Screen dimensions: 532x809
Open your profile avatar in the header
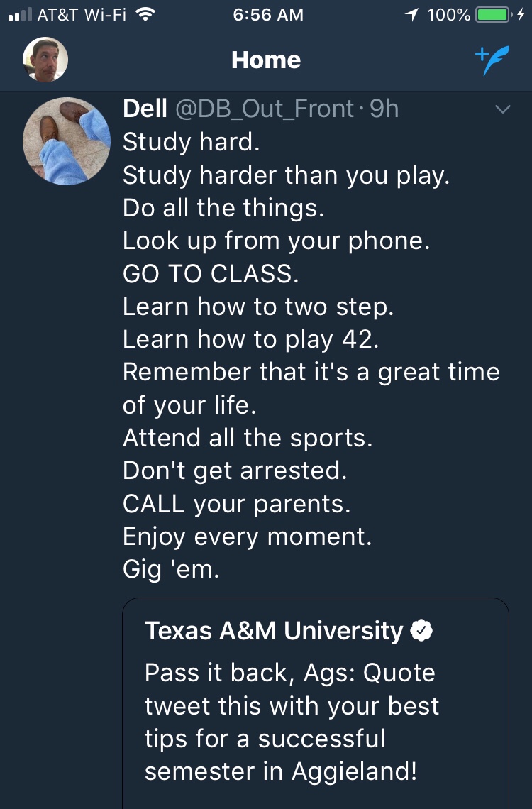pos(45,60)
